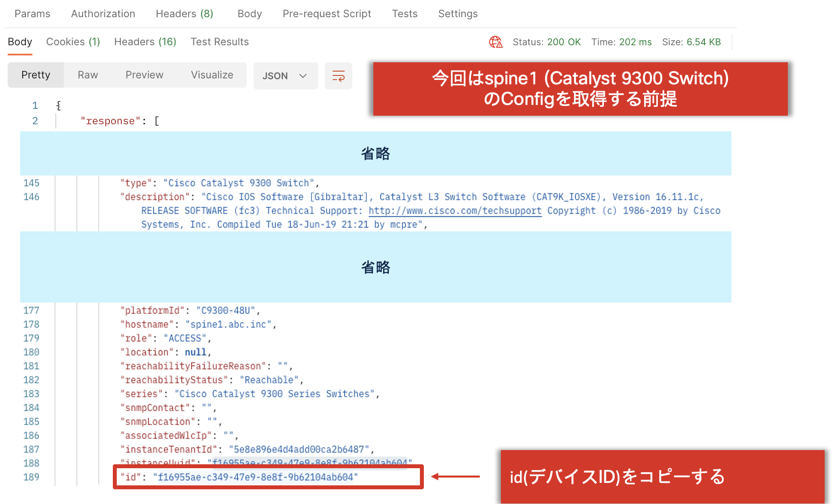Viewport: 832px width, 504px height.
Task: Open the Authorization tab
Action: [x=103, y=14]
